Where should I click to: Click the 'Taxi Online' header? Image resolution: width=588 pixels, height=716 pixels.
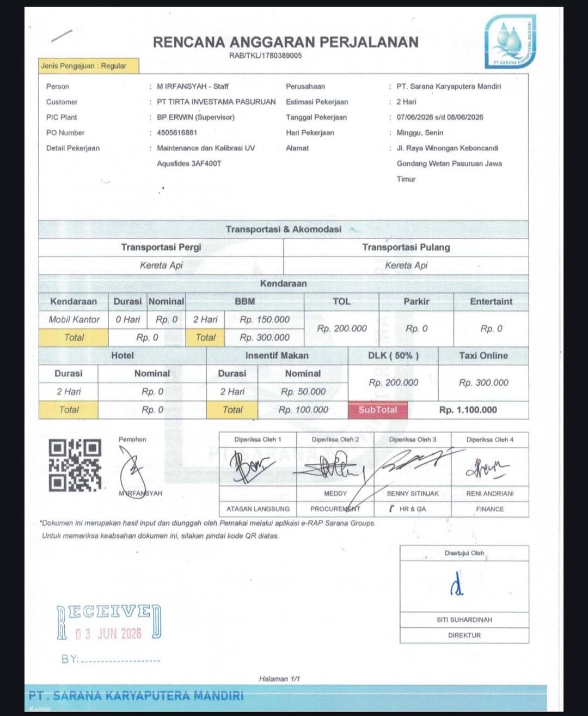483,355
